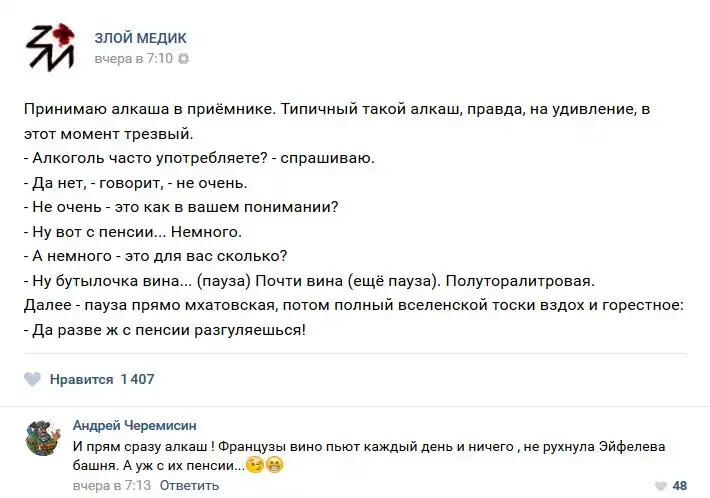Open the ЗЛОЙ МЕДИК group name link
710x498 pixels.
140,38
